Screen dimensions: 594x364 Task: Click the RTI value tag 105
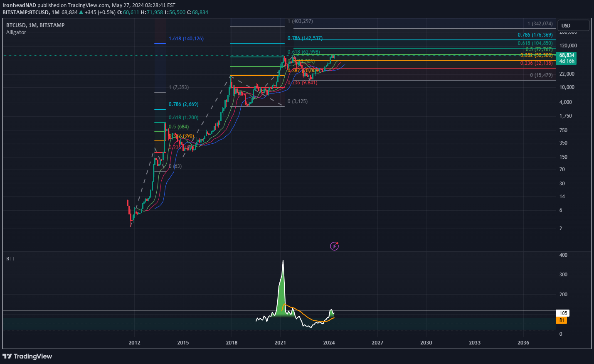coord(563,313)
